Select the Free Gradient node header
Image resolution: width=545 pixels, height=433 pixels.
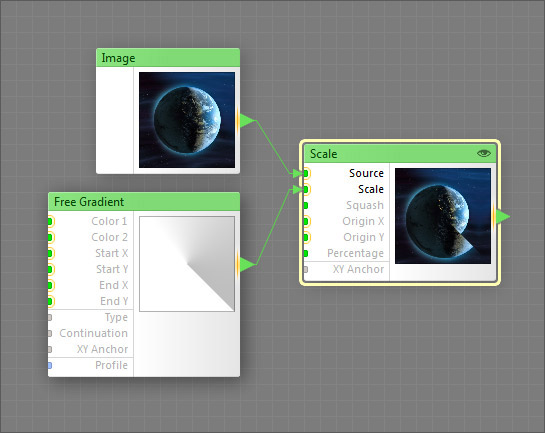tap(144, 202)
